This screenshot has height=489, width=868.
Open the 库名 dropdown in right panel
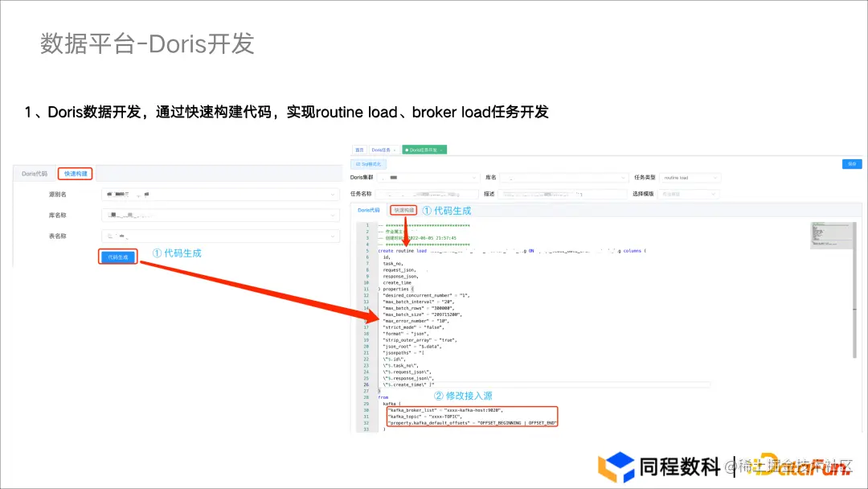point(563,178)
